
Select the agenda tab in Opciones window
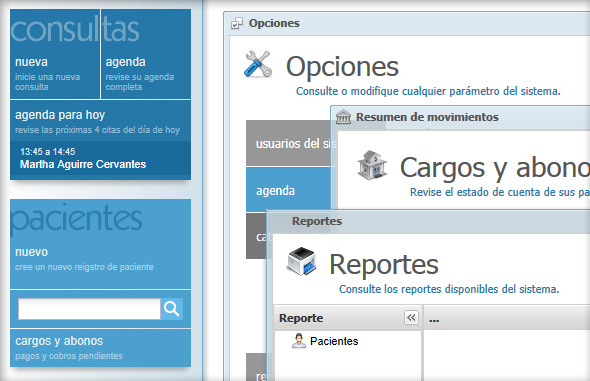288,190
